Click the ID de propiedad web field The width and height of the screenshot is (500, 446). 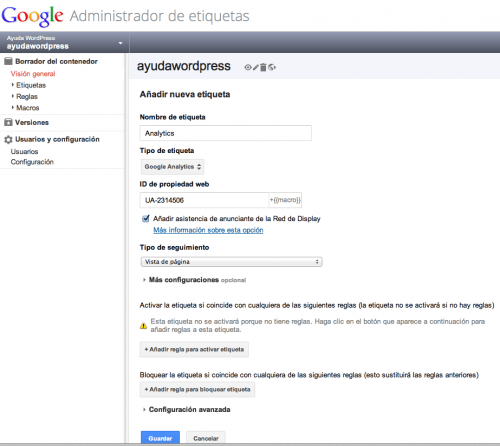tap(204, 200)
